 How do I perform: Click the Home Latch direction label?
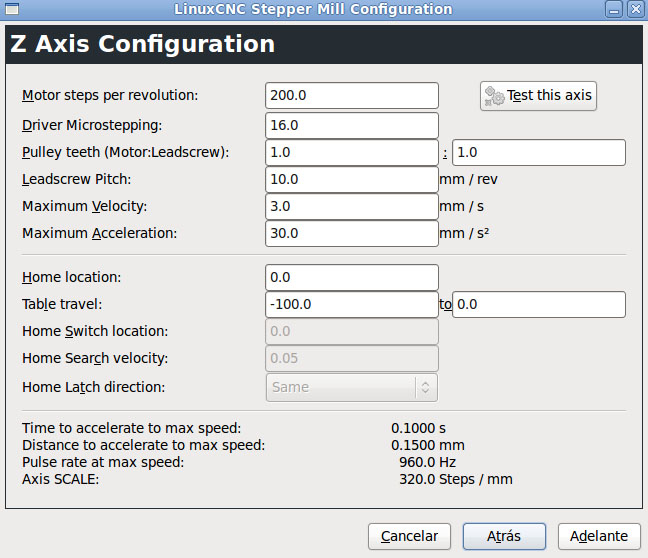(93, 387)
